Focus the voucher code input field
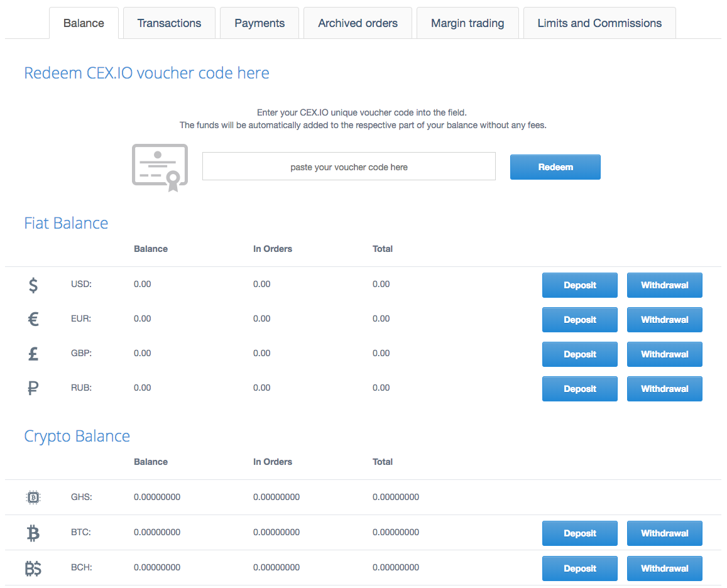This screenshot has width=727, height=588. pos(349,166)
